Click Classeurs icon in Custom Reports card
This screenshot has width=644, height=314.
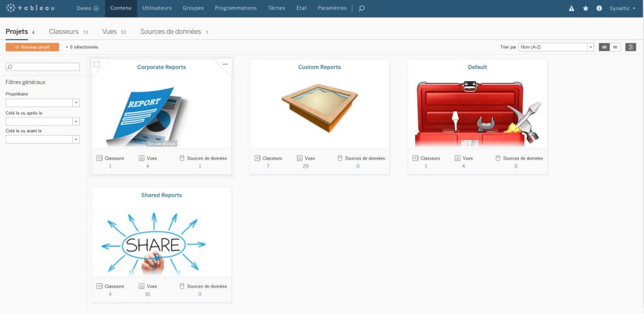tap(257, 158)
